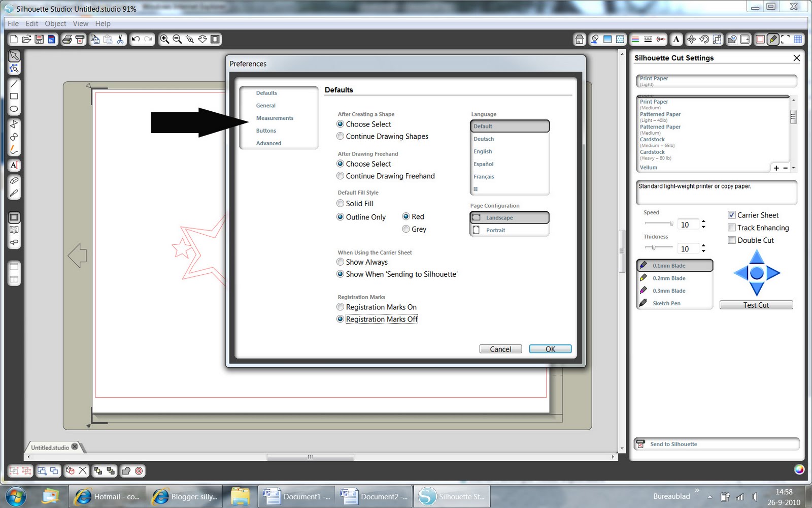The image size is (812, 508).
Task: Close the Silhouette Cut Settings panel
Action: tap(797, 58)
